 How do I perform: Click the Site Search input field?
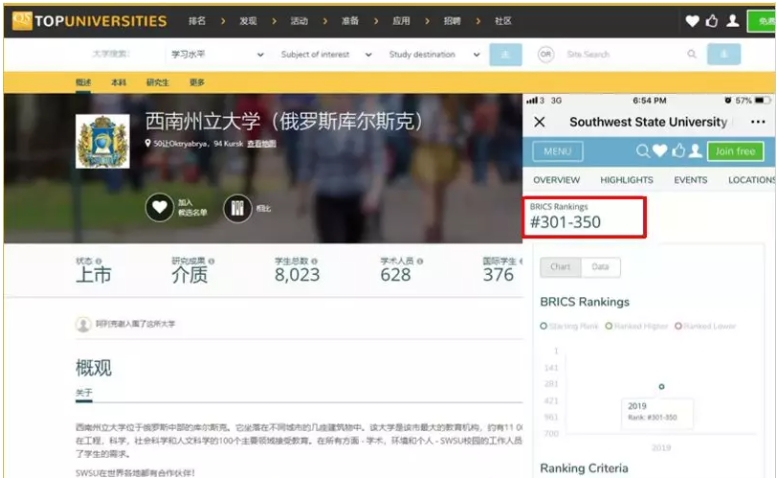pos(631,54)
